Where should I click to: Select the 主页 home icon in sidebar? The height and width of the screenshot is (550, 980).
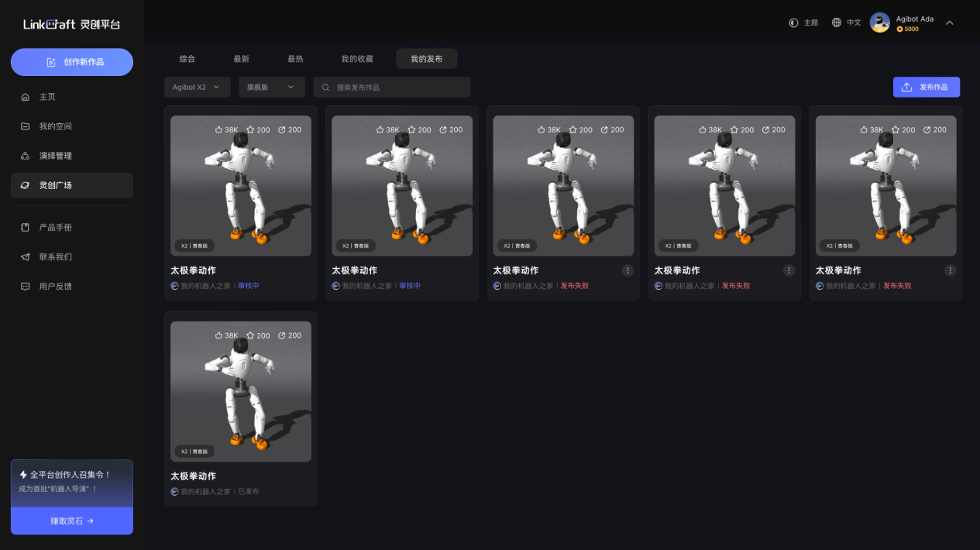[x=25, y=96]
